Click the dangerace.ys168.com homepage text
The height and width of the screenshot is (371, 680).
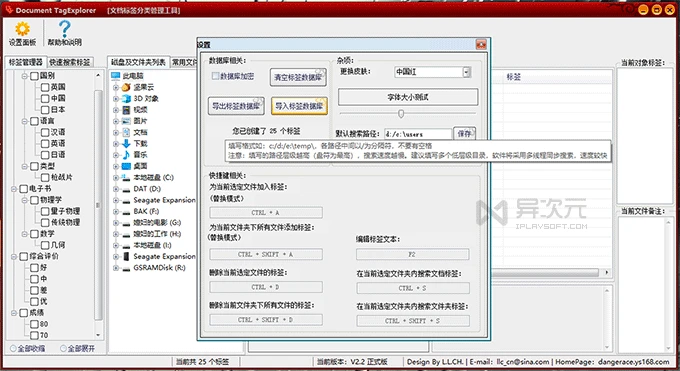pos(634,361)
